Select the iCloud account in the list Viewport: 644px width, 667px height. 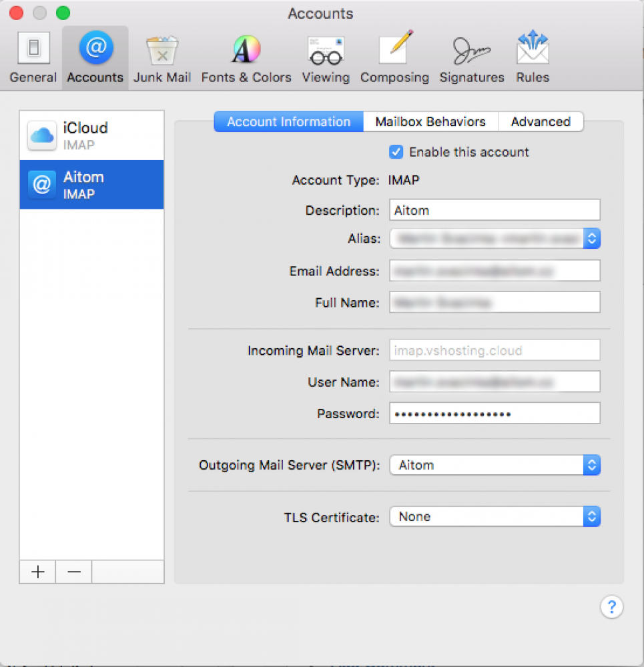click(91, 135)
